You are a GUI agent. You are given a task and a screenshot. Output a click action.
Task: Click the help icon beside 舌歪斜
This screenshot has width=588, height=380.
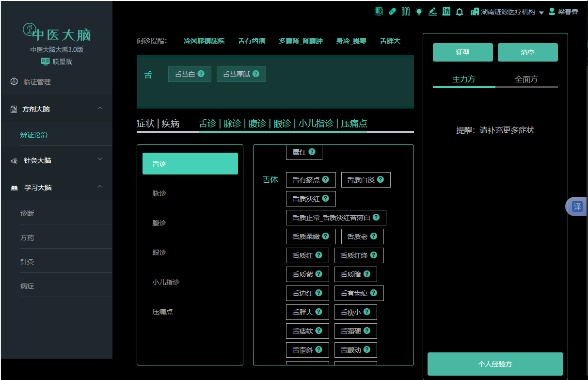pos(318,349)
